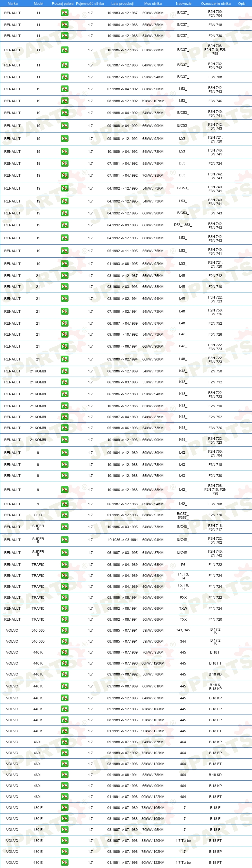This screenshot has width=252, height=868.
Task: Click the Model column header
Action: (38, 4)
